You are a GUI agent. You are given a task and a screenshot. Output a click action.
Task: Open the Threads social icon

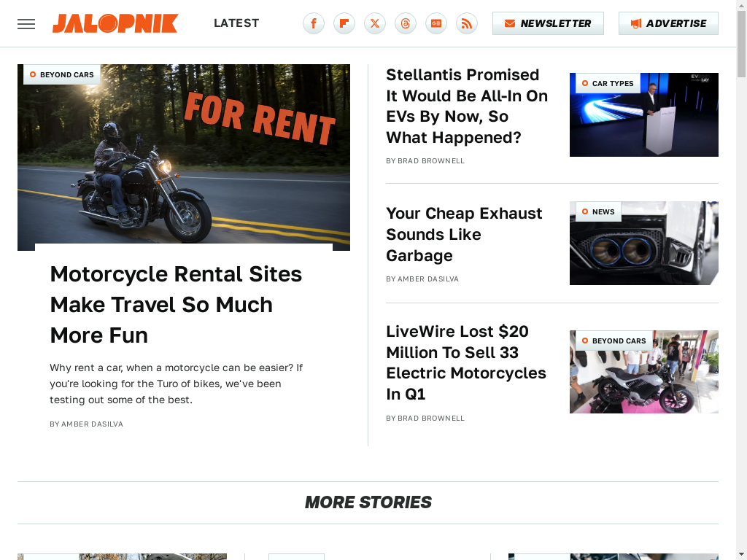[x=406, y=23]
